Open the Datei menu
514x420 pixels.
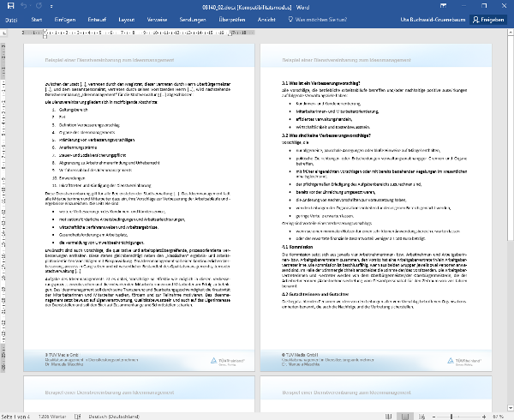tap(11, 18)
